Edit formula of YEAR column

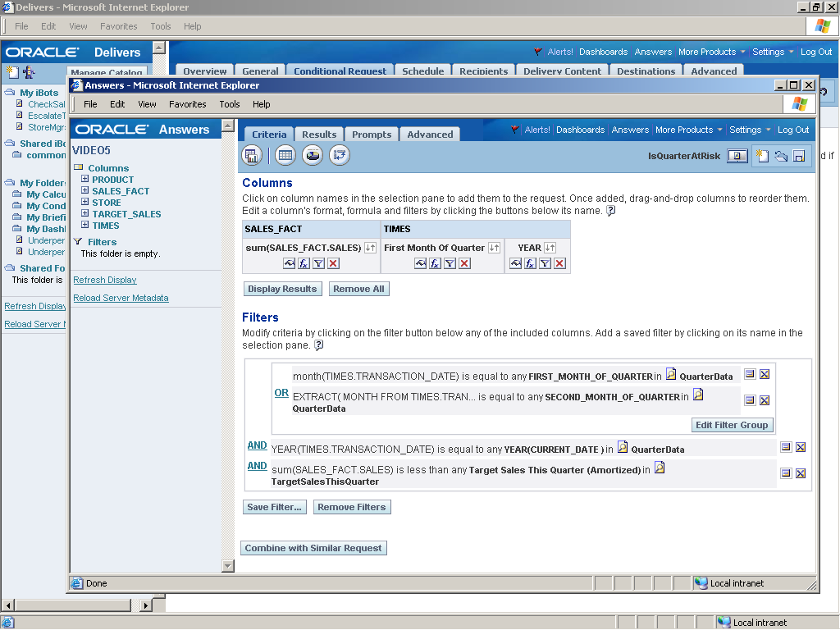(x=531, y=263)
